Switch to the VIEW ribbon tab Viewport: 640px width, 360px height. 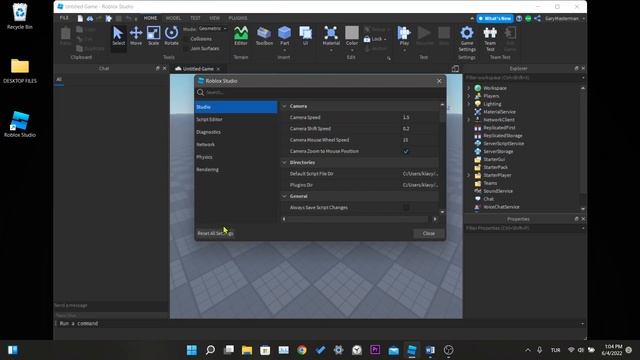[x=215, y=18]
